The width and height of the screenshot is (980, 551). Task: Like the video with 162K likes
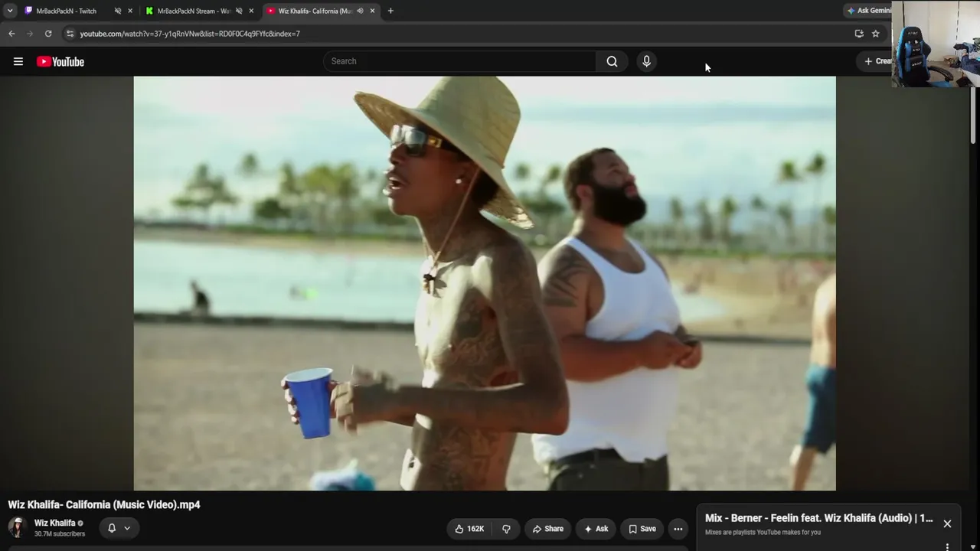pos(469,529)
